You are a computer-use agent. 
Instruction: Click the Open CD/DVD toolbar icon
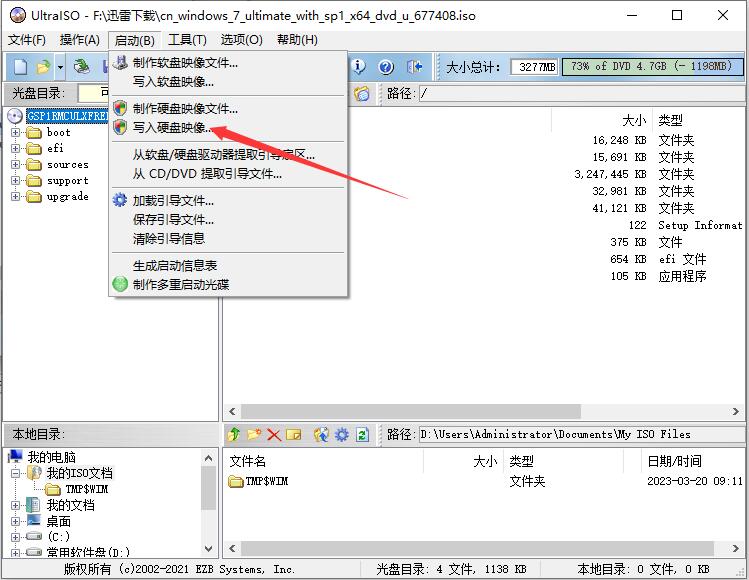pyautogui.click(x=82, y=66)
